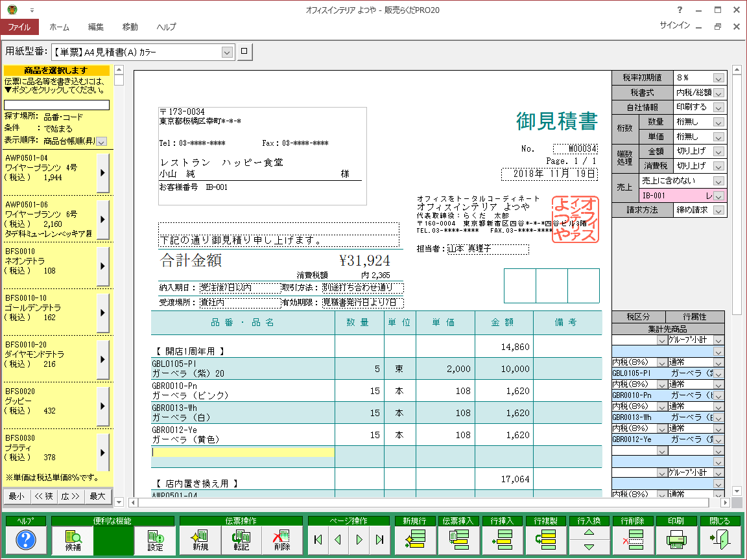Click the slip number M00034 field
747x560 pixels.
[x=575, y=148]
